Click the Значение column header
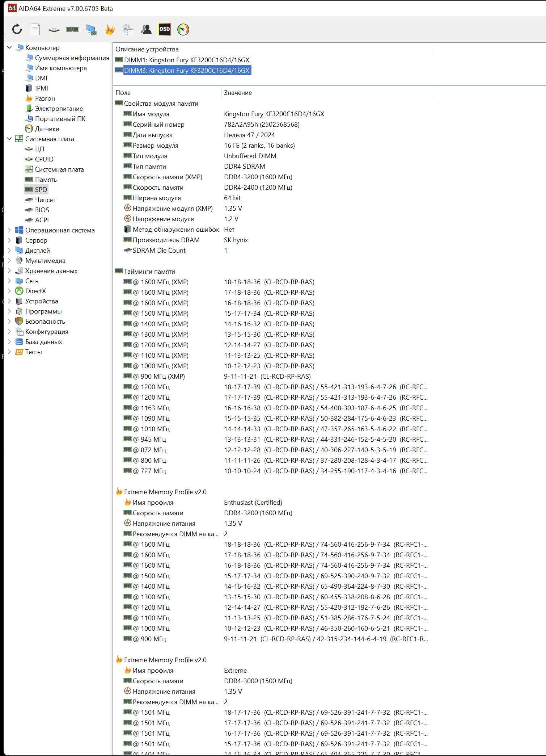The image size is (546, 756). click(x=327, y=93)
